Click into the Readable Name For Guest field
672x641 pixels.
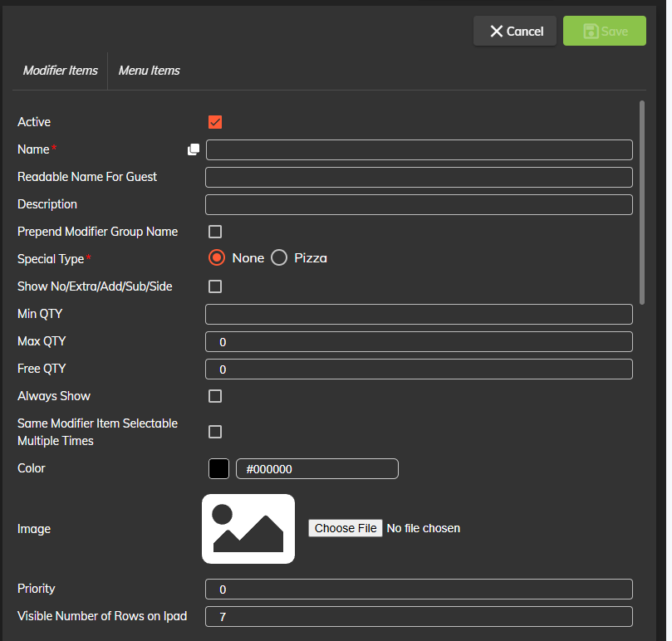[x=419, y=177]
